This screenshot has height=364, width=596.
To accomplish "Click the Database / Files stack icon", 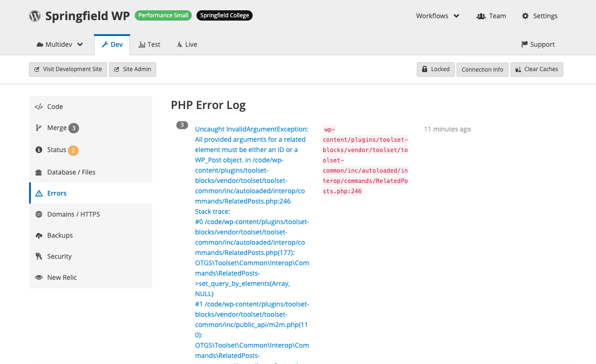I will pyautogui.click(x=39, y=172).
